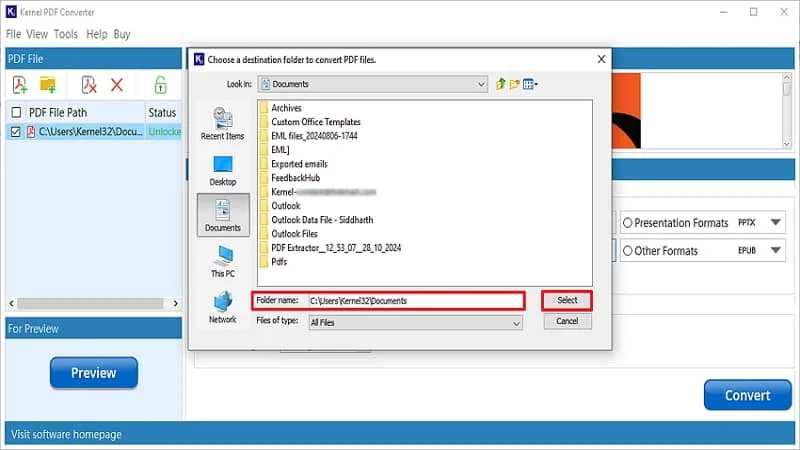Create a new folder icon in dialog
800x450 pixels.
coord(514,84)
